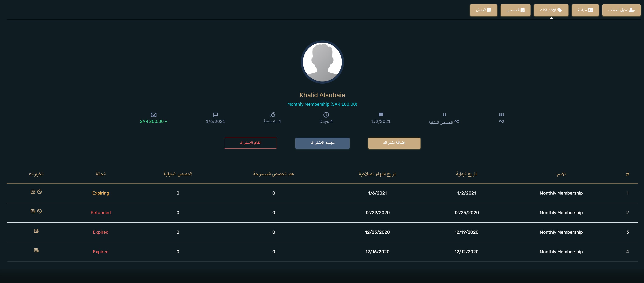Click إضافة اشتراك add subscription button
This screenshot has width=644, height=283.
(394, 143)
